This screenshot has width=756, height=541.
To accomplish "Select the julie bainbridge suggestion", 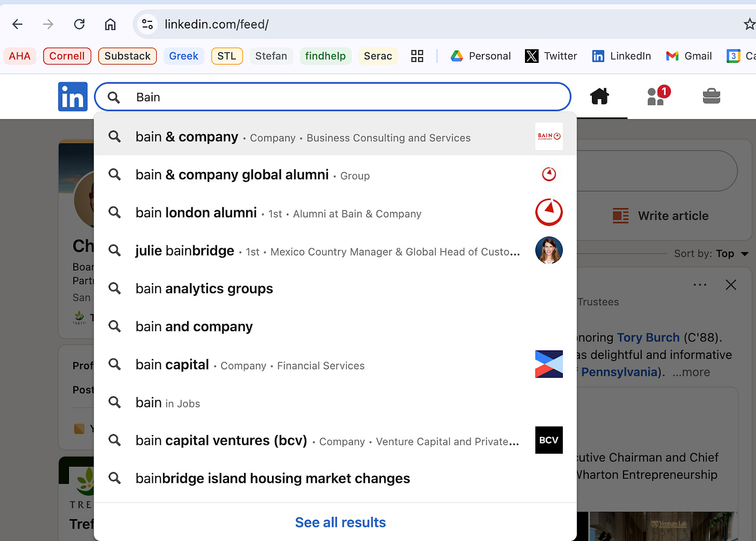I will 335,250.
